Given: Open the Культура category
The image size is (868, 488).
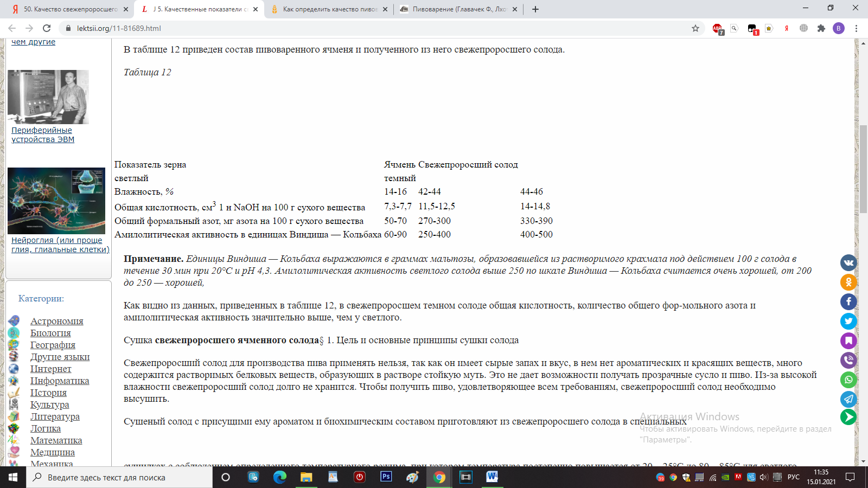Looking at the screenshot, I should pos(49,404).
